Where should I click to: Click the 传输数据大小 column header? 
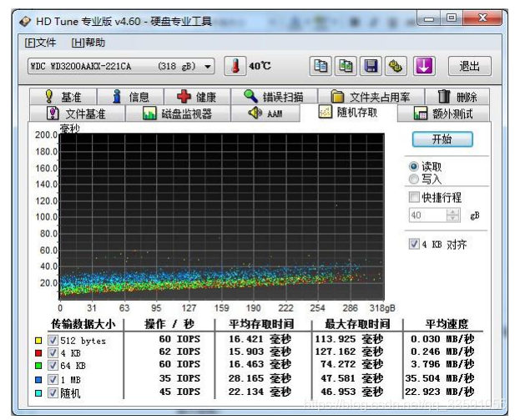point(83,324)
